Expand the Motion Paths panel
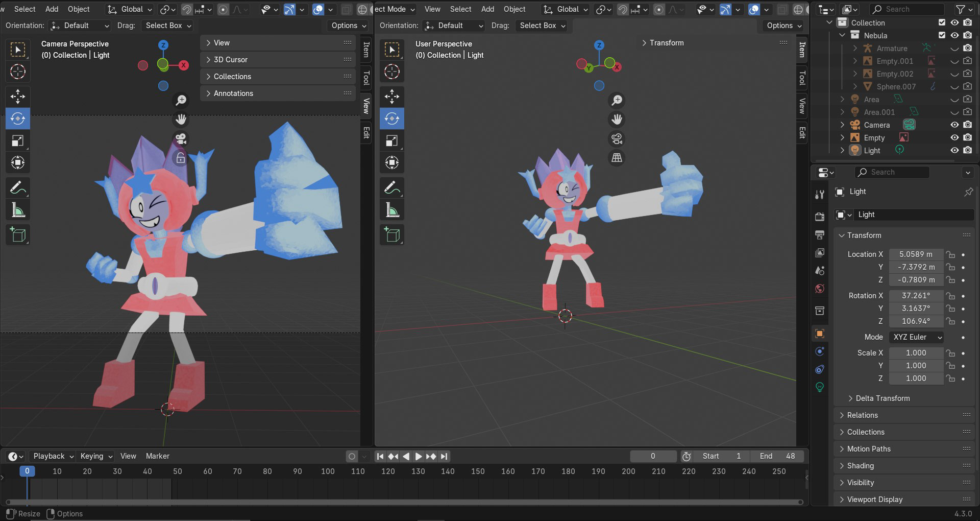Image resolution: width=980 pixels, height=521 pixels. 904,449
